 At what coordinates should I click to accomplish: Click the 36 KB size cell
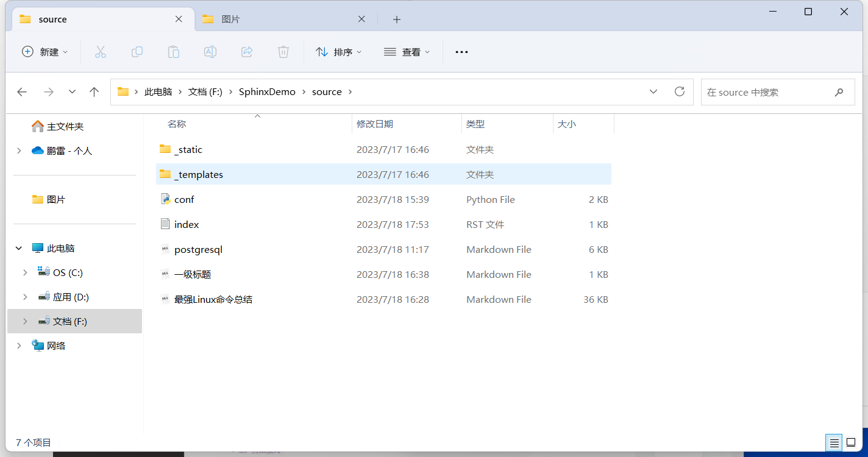596,299
